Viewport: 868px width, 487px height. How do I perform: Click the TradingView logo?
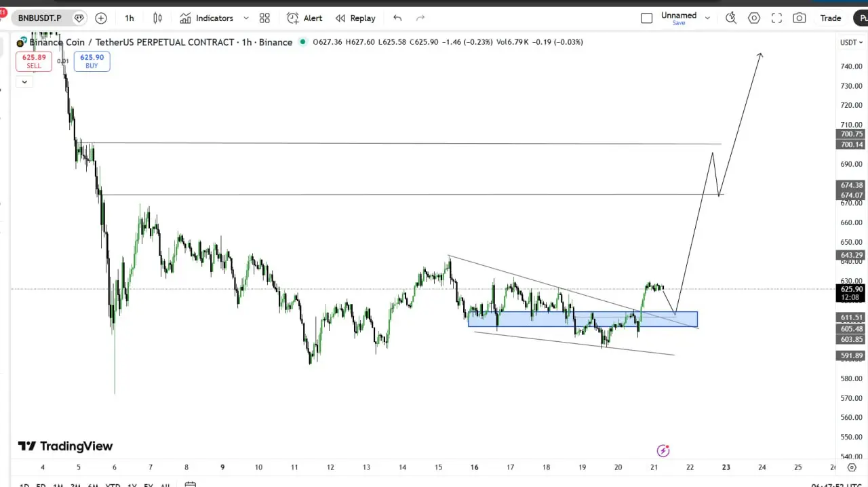tap(65, 446)
